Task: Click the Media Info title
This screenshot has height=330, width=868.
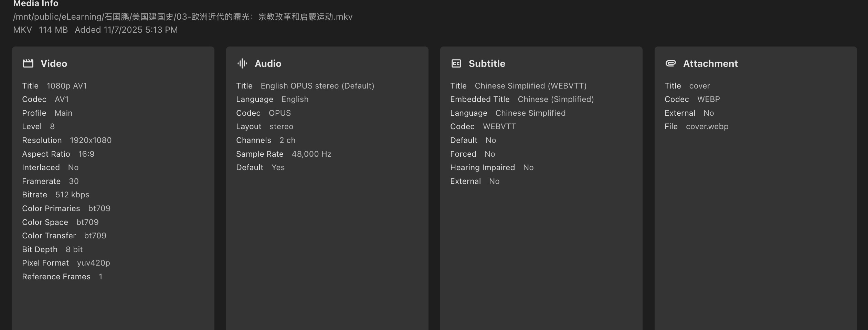Action: click(36, 4)
